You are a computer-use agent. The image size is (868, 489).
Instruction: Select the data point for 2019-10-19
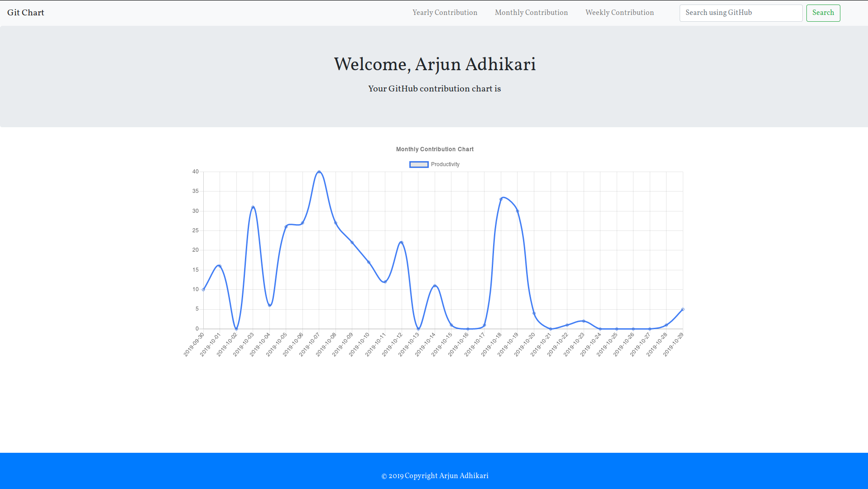click(518, 211)
